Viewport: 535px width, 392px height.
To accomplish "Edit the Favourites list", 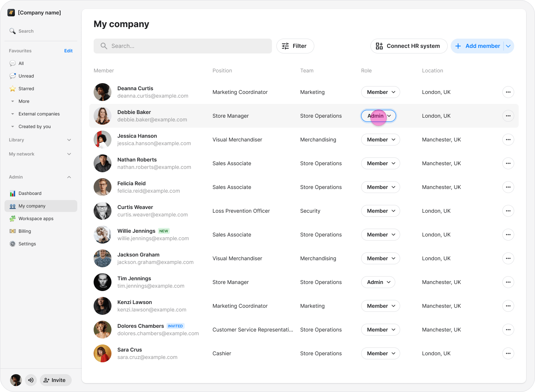I will tap(68, 51).
